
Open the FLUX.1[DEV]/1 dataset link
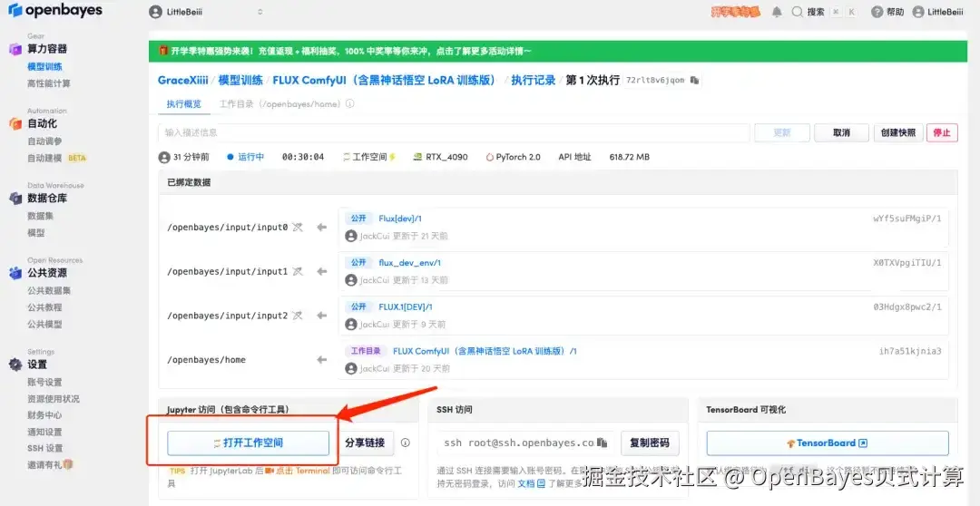click(x=405, y=307)
